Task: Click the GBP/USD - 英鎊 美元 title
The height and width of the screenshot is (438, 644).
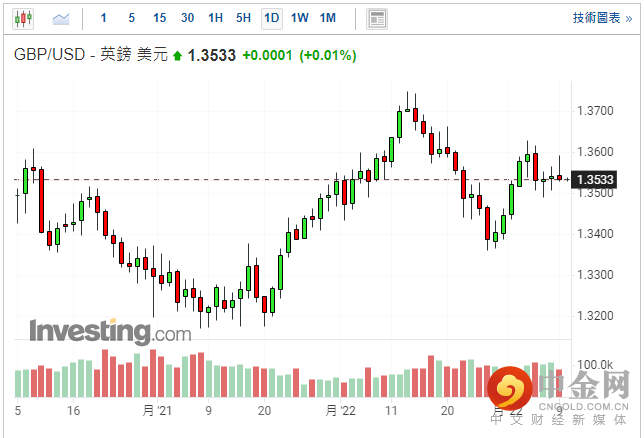Action: [x=91, y=55]
